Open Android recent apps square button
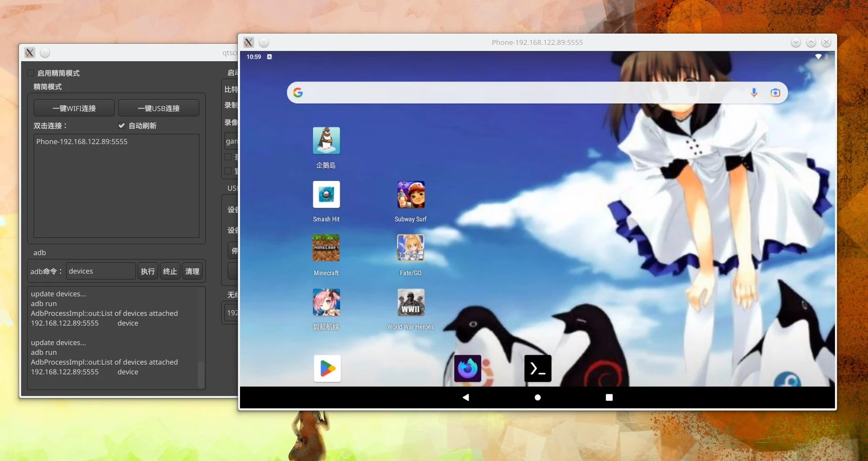This screenshot has width=868, height=461. click(609, 398)
